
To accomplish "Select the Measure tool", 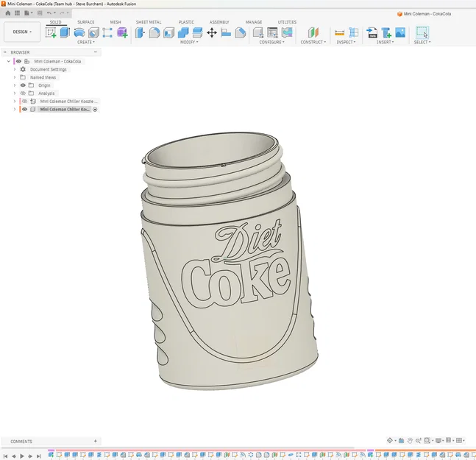I will pos(339,32).
